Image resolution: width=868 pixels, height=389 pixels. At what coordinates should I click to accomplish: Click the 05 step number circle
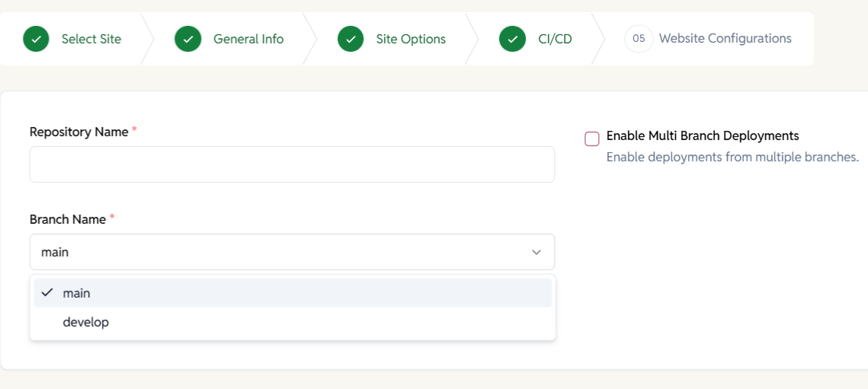click(639, 39)
